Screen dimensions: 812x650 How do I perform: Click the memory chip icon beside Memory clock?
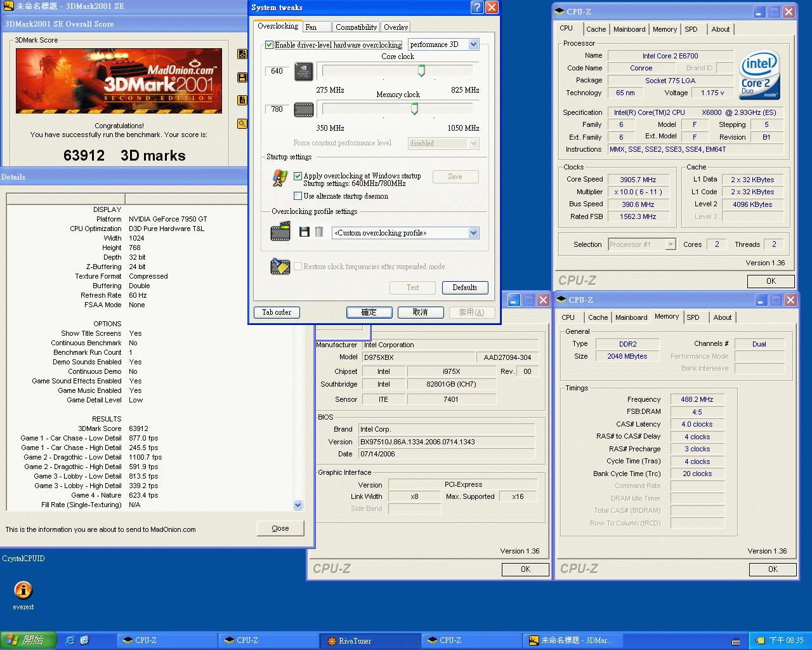[304, 110]
